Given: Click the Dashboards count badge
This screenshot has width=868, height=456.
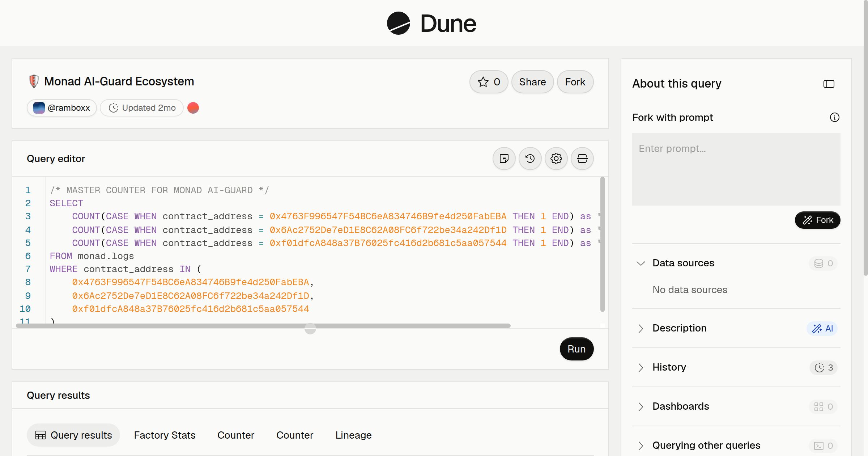Looking at the screenshot, I should [823, 406].
